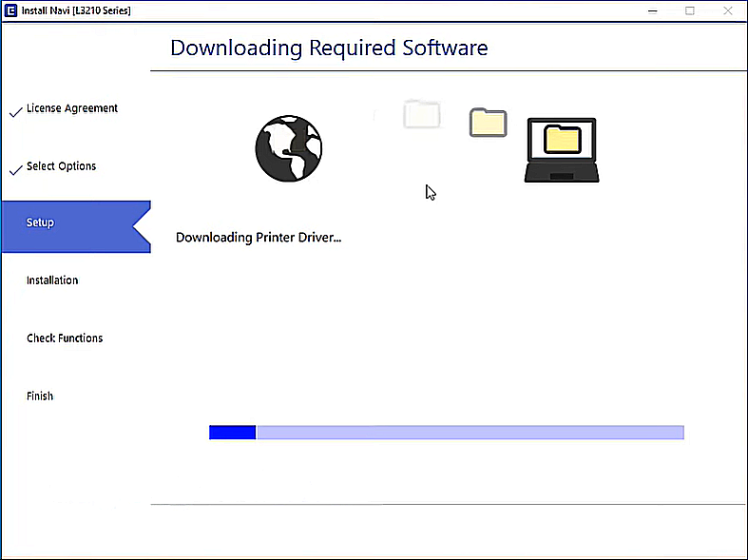The image size is (748, 560).
Task: Click the yellow folder moving toward the laptop
Action: pyautogui.click(x=488, y=123)
